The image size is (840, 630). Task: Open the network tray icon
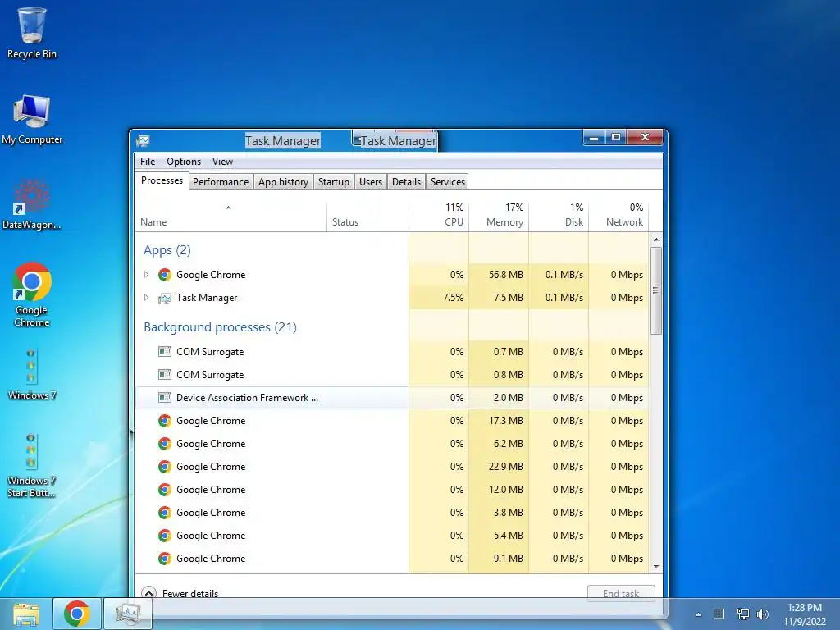(x=742, y=614)
